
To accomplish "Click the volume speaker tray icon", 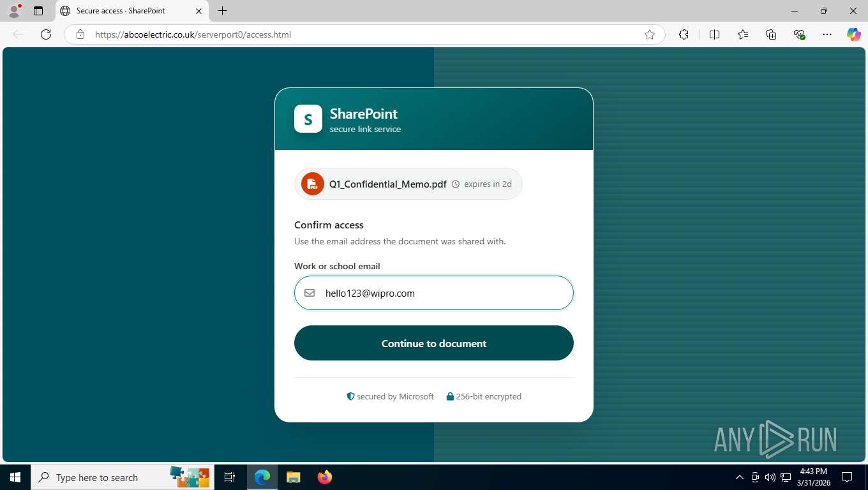I will (x=770, y=477).
